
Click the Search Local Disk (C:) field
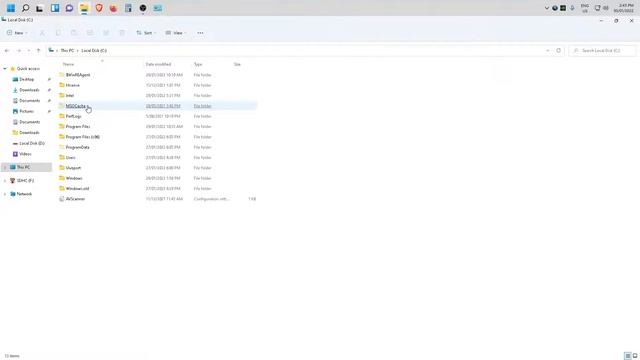602,51
